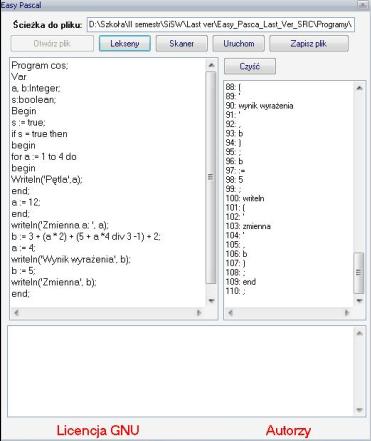
Task: Start the program with Uruchom button
Action: (x=239, y=44)
